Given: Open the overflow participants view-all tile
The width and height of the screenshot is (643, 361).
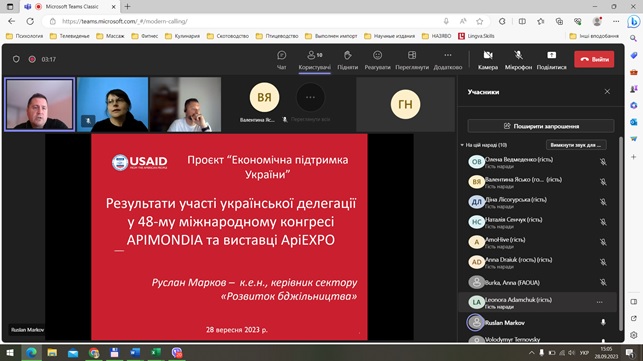Looking at the screenshot, I should tap(310, 97).
